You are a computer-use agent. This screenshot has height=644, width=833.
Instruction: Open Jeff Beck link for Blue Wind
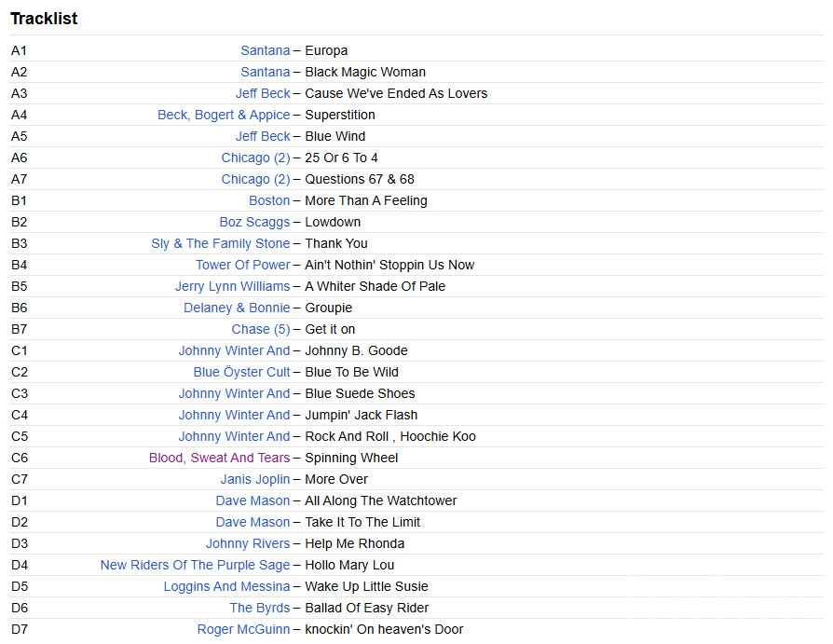coord(263,136)
